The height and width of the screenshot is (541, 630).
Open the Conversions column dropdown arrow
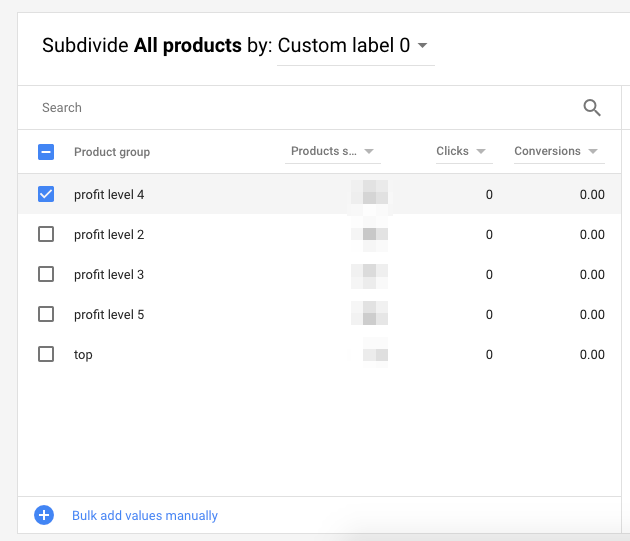pos(593,152)
